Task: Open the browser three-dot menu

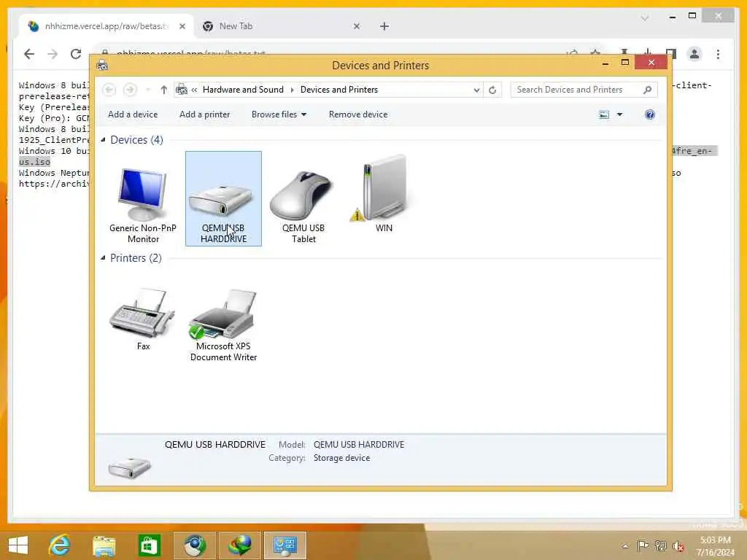Action: click(x=718, y=54)
